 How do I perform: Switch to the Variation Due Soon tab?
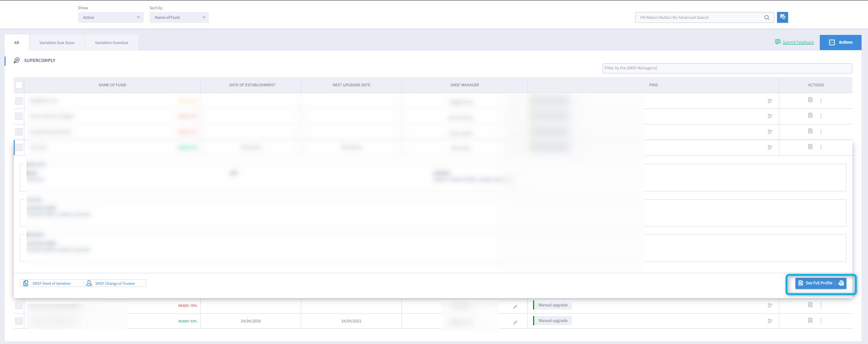click(x=57, y=43)
